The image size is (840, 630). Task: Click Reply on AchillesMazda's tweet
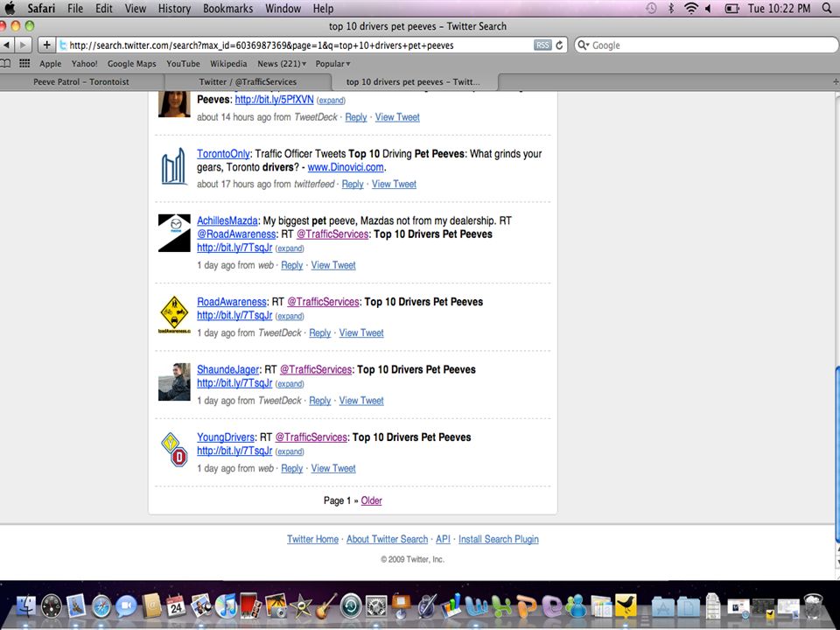point(292,265)
